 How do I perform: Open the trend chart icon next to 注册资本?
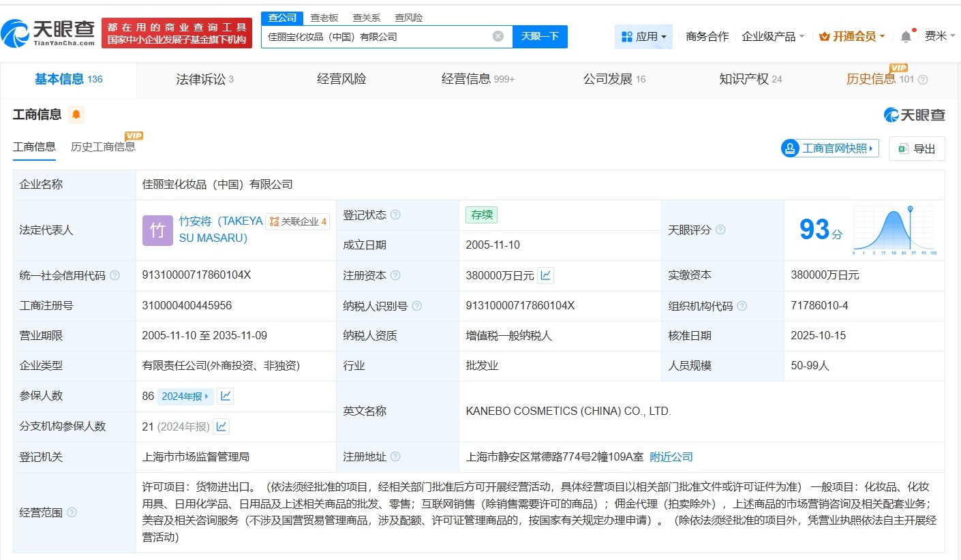click(546, 275)
